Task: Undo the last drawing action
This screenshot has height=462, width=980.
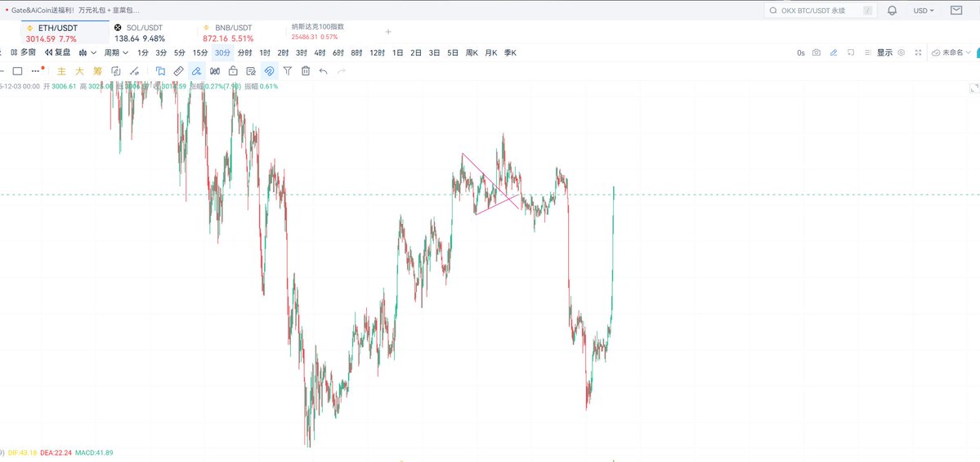Action: pos(323,71)
